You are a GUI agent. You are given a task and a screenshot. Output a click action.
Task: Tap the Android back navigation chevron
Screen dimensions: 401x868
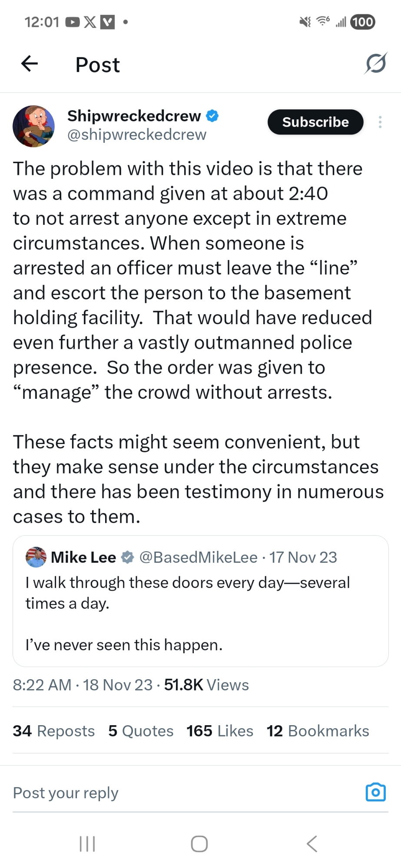click(x=312, y=844)
